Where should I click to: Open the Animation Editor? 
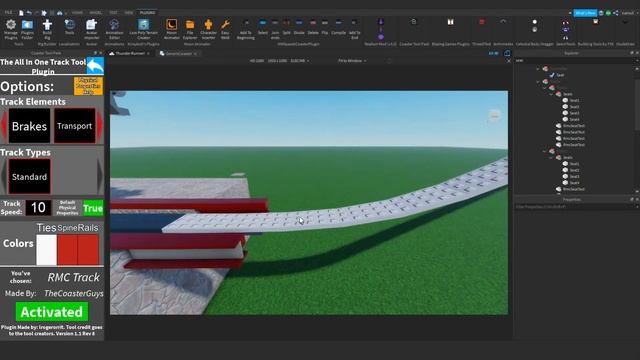coord(114,29)
